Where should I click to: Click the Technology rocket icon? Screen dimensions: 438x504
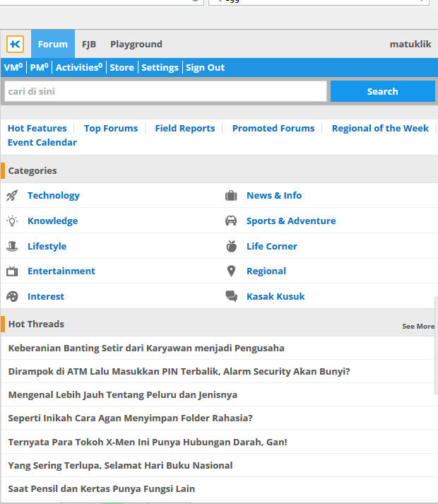tap(12, 196)
